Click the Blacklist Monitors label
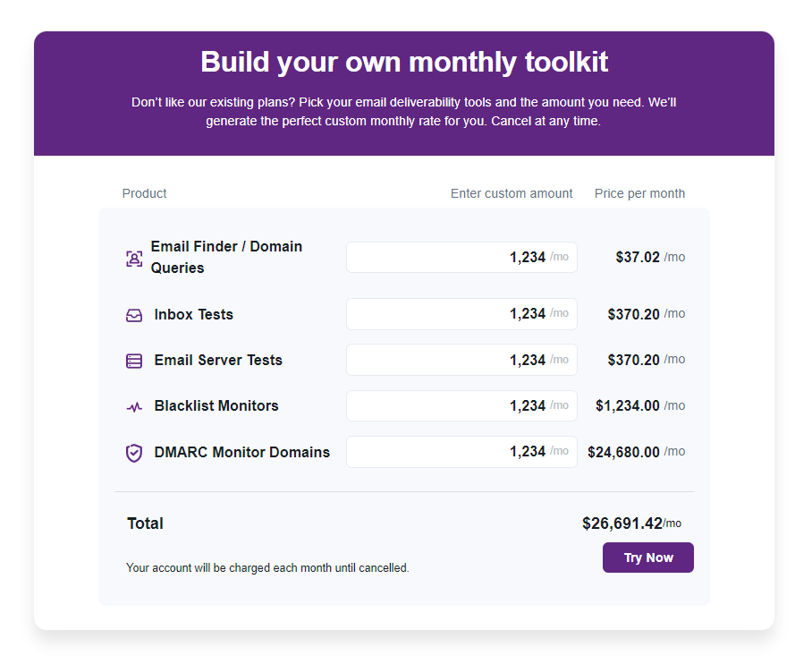Image resolution: width=812 pixels, height=664 pixels. pyautogui.click(x=216, y=406)
